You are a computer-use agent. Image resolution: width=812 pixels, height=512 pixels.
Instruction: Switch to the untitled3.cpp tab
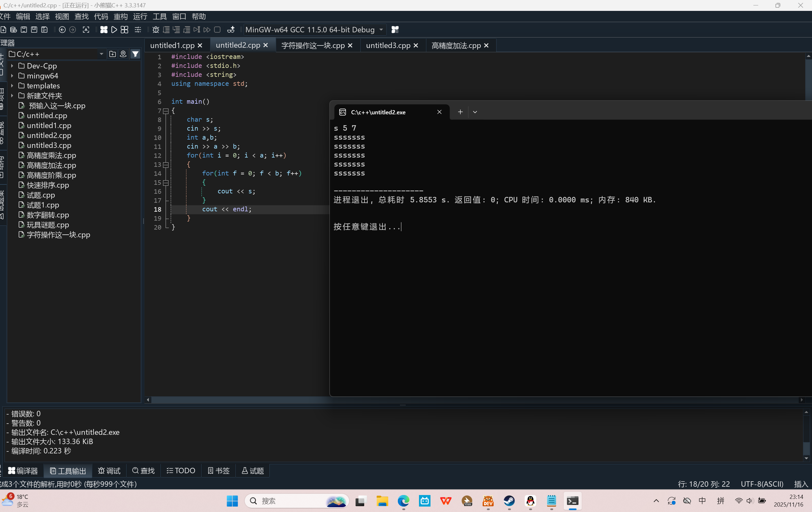point(388,45)
